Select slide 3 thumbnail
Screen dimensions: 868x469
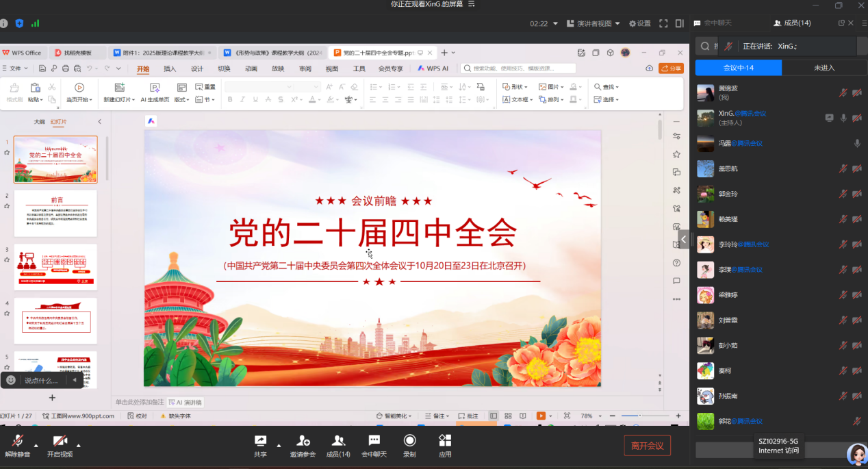55,267
